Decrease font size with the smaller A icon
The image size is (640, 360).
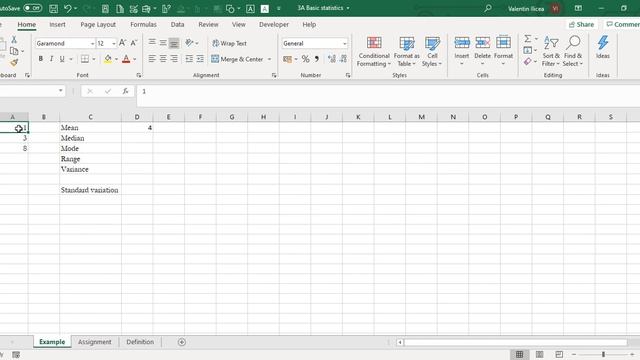(x=133, y=43)
